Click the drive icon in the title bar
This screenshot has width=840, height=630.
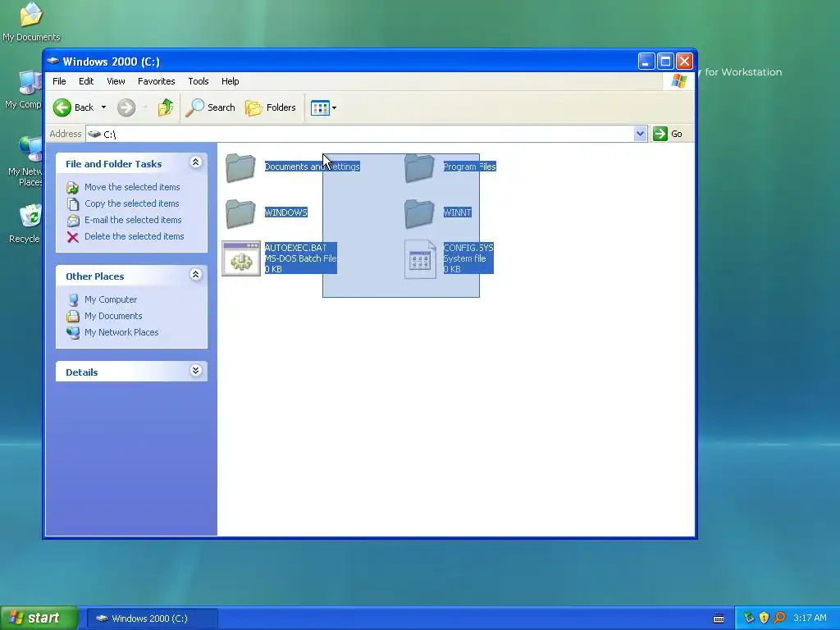click(x=53, y=61)
